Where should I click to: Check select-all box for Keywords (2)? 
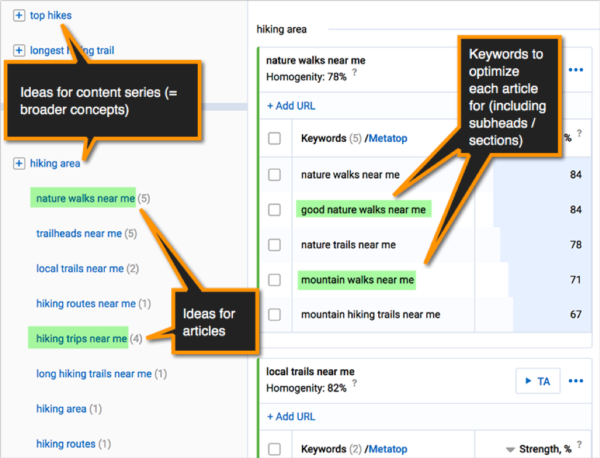274,449
